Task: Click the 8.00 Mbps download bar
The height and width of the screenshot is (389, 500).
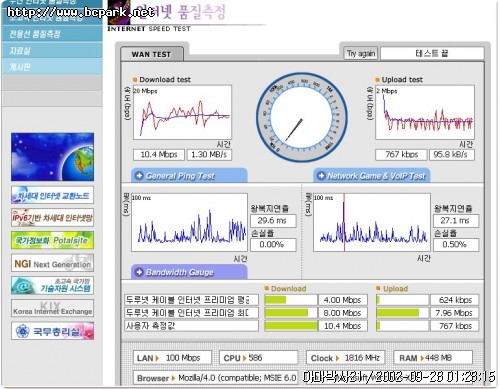Action: 291,313
